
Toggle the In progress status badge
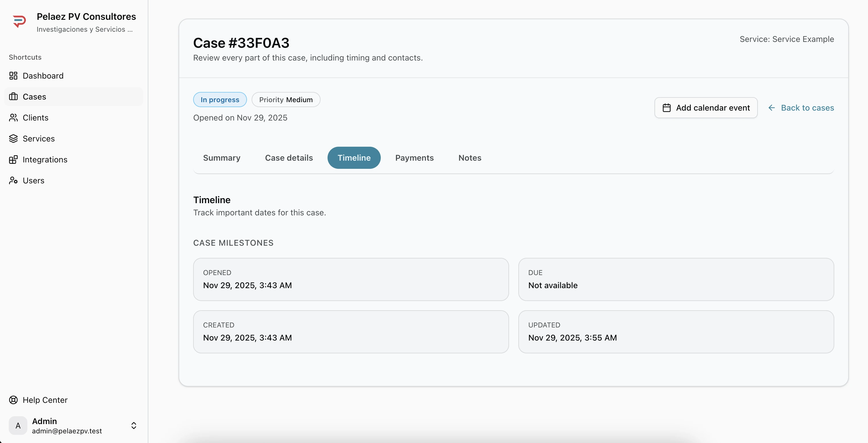(x=220, y=100)
